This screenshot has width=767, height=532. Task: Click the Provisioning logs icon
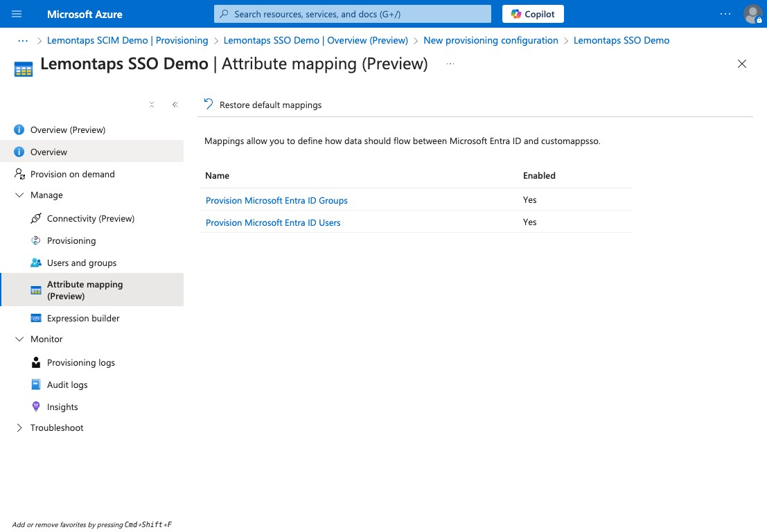[x=36, y=362]
